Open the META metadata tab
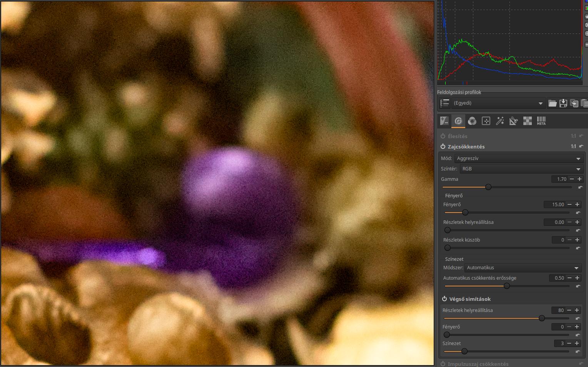 click(541, 121)
